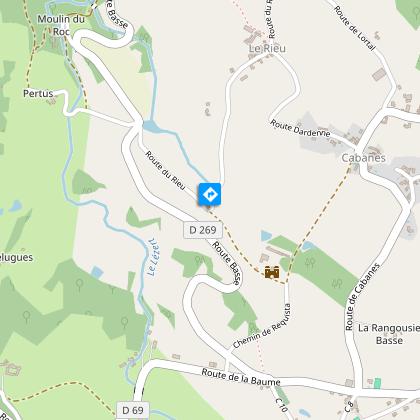This screenshot has height=420, width=420.
Task: Click the small blue pond left of the castle
Action: tap(266, 236)
